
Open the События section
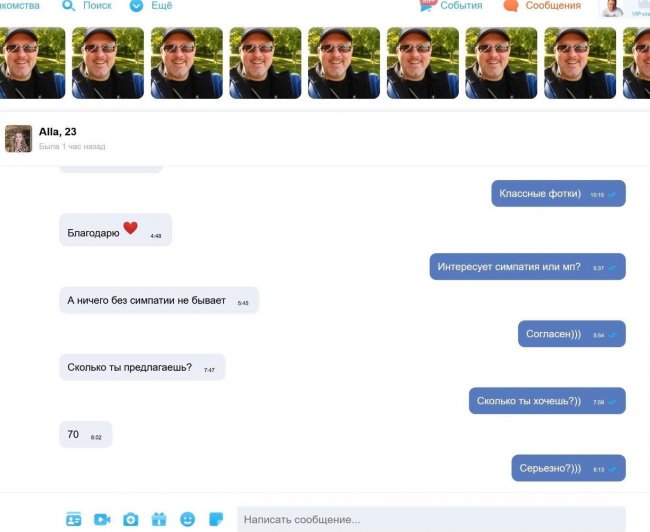461,5
